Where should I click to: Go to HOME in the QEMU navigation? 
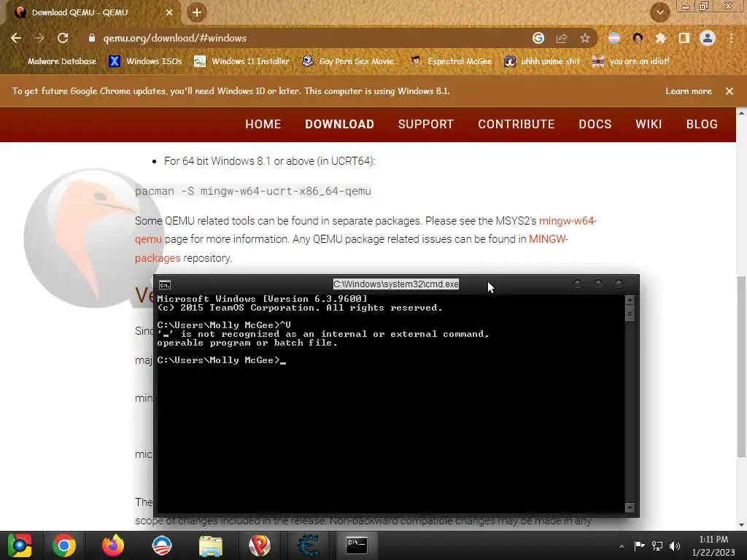tap(263, 124)
